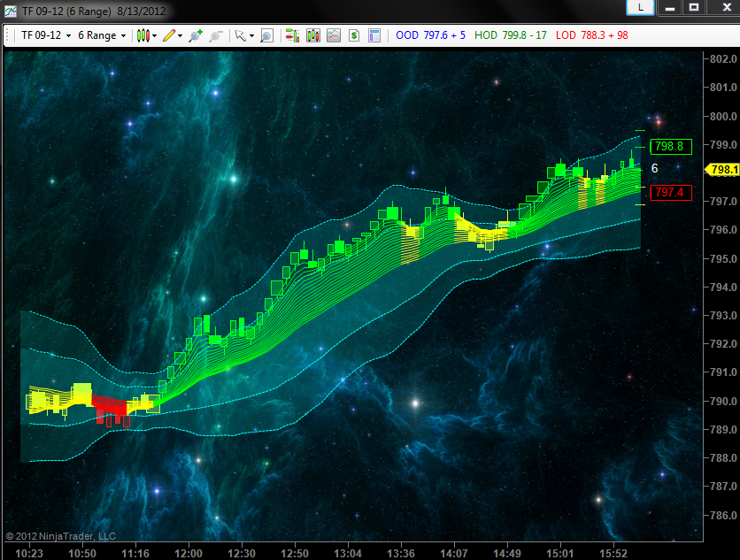Screen dimensions: 740x560
Task: Click the 790.0 price axis label
Action: (x=723, y=401)
